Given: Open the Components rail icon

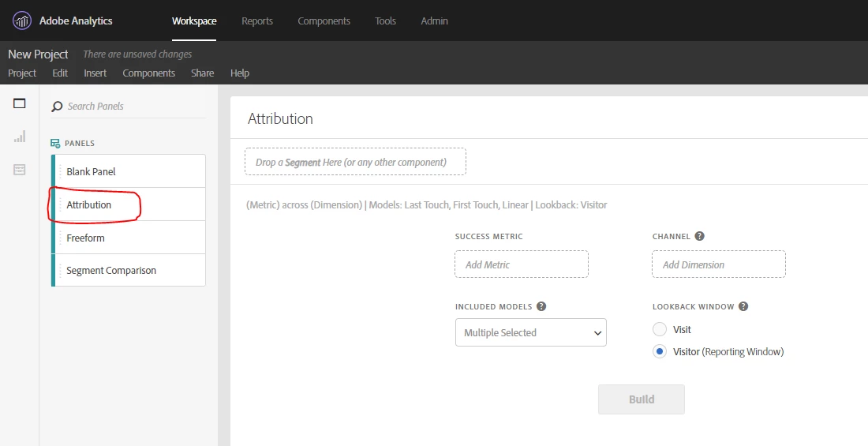Looking at the screenshot, I should point(20,170).
